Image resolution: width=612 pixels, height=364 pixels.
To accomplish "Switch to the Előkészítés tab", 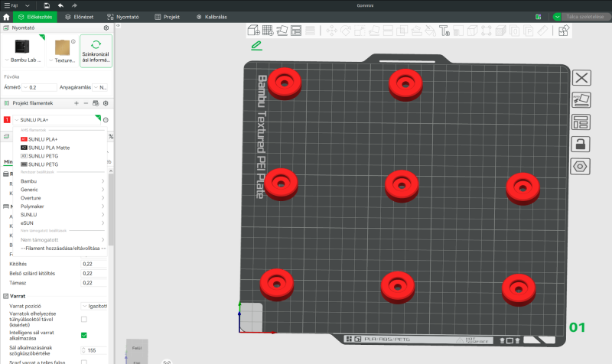I will point(35,17).
